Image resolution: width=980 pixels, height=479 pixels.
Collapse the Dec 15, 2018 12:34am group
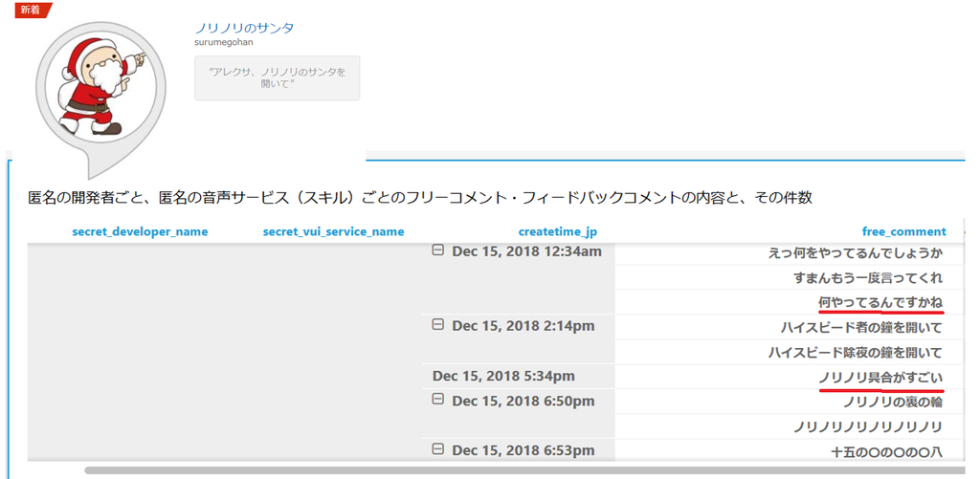coord(438,250)
